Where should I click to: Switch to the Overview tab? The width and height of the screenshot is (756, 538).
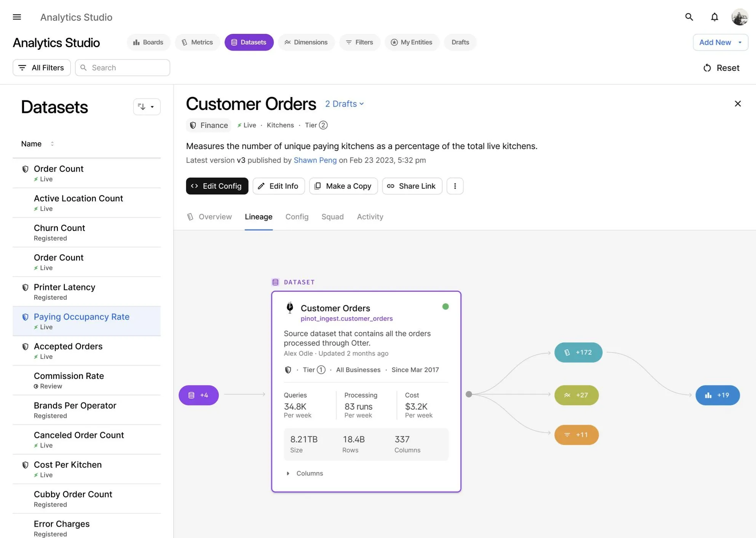(209, 217)
